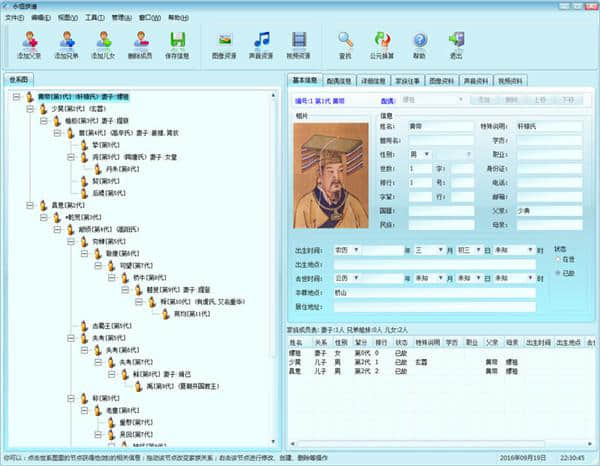Screen dimensions: 600x466
Task: Click the 退出 exit toolbar icon
Action: click(456, 40)
